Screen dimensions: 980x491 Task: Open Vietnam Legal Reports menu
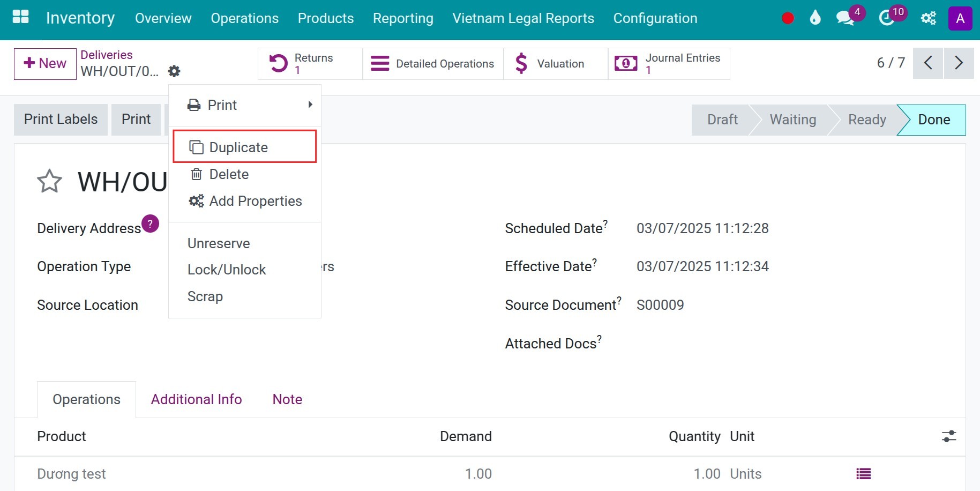click(x=523, y=18)
